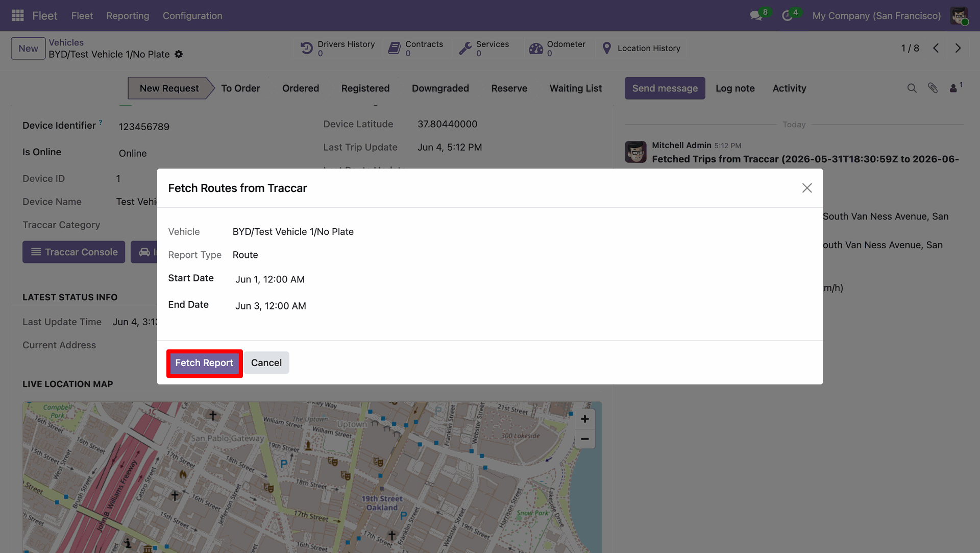Switch company via My Company (San Francisco)
Viewport: 980px width, 553px height.
pyautogui.click(x=876, y=16)
